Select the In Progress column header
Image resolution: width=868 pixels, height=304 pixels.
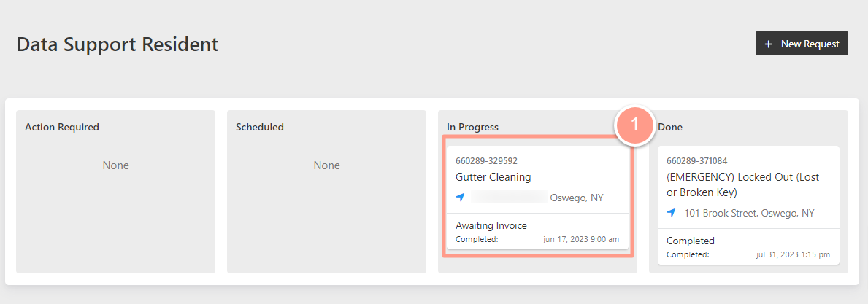tap(473, 127)
